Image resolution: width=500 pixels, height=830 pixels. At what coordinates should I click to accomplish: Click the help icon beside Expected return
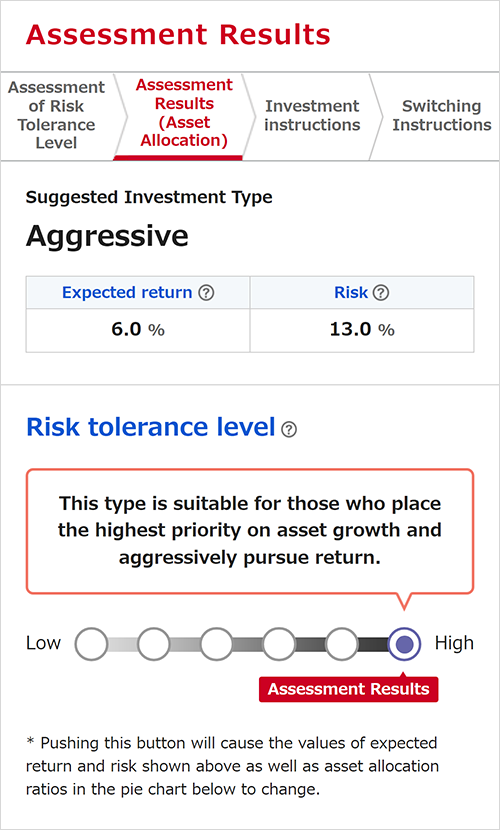[206, 293]
